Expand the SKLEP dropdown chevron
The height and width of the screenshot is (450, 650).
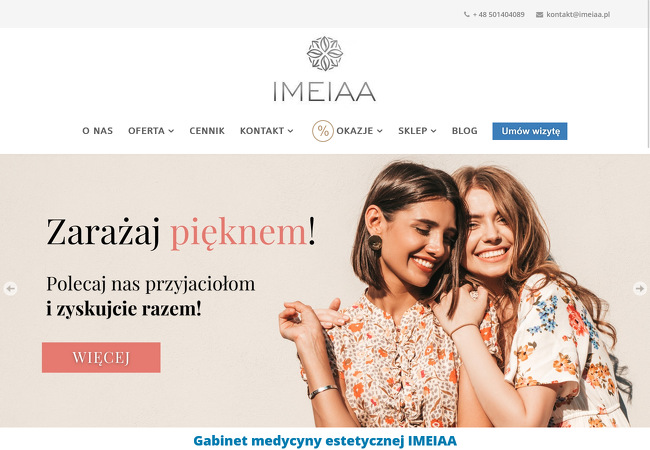coord(434,131)
